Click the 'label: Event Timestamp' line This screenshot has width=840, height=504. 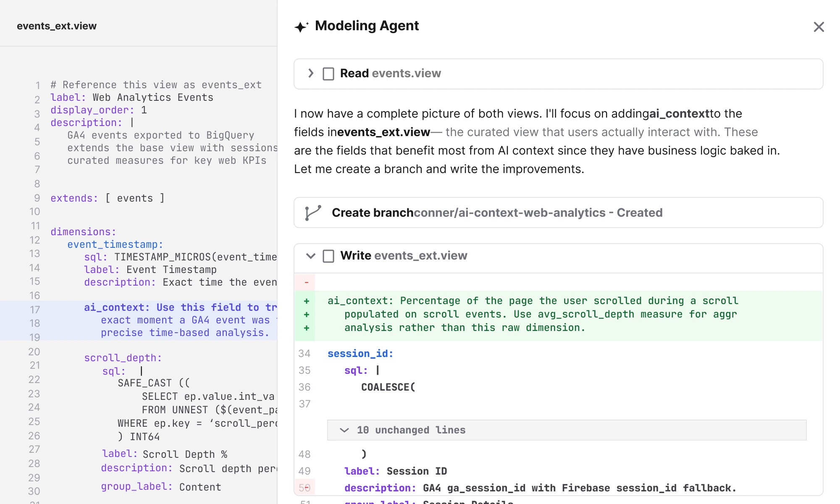(150, 270)
